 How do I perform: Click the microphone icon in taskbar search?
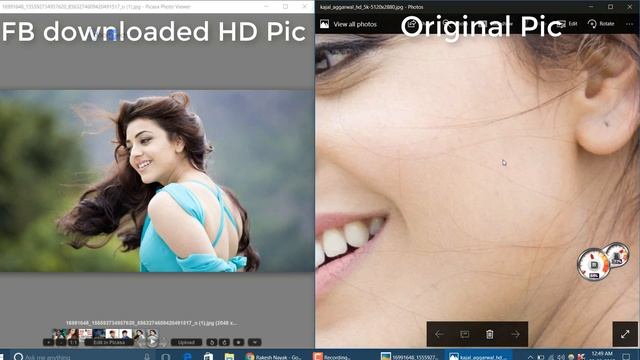[147, 357]
